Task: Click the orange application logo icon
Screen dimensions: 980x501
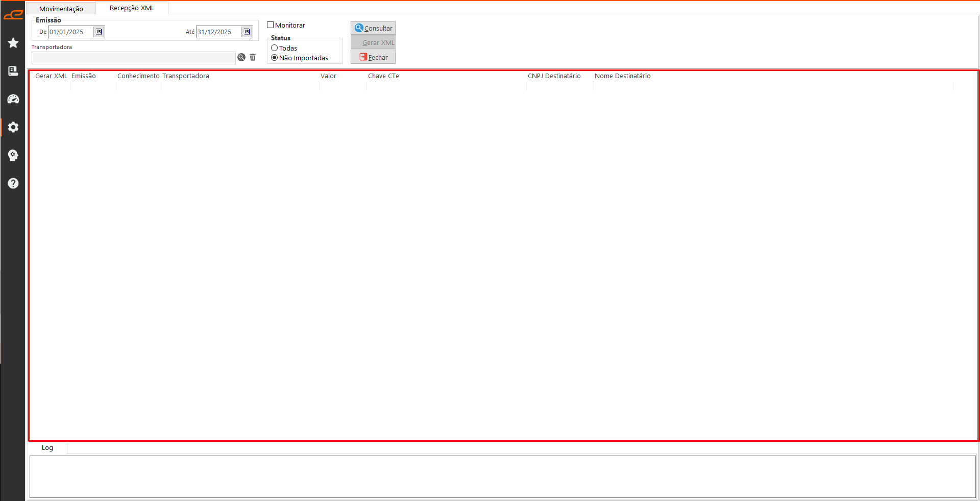Action: 13,15
